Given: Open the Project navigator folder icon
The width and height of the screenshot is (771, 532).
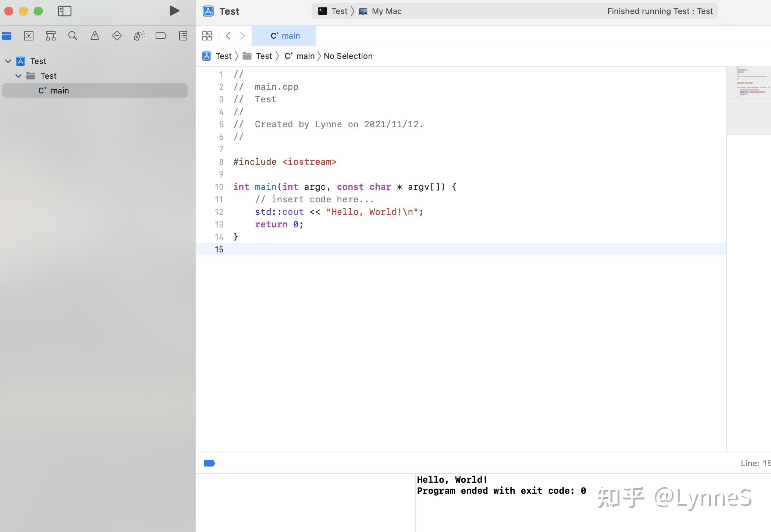Looking at the screenshot, I should point(7,36).
